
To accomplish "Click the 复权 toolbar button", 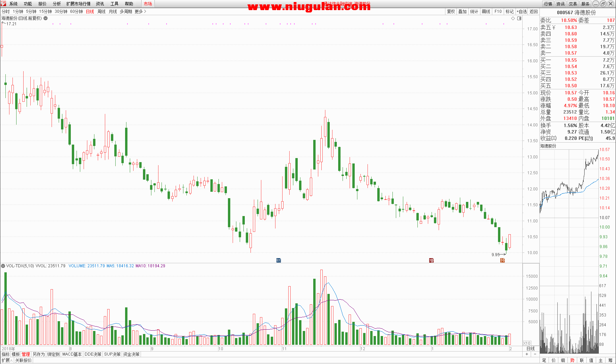I will point(451,11).
